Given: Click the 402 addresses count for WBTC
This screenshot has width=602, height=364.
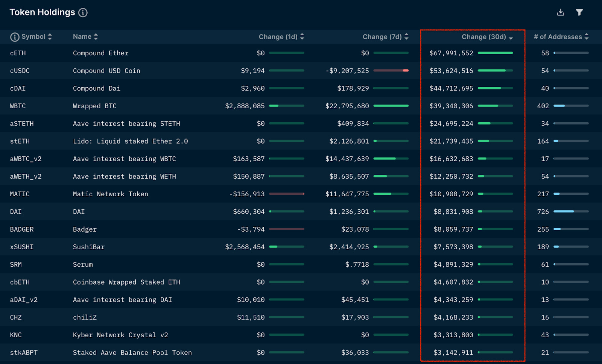Looking at the screenshot, I should click(x=543, y=106).
